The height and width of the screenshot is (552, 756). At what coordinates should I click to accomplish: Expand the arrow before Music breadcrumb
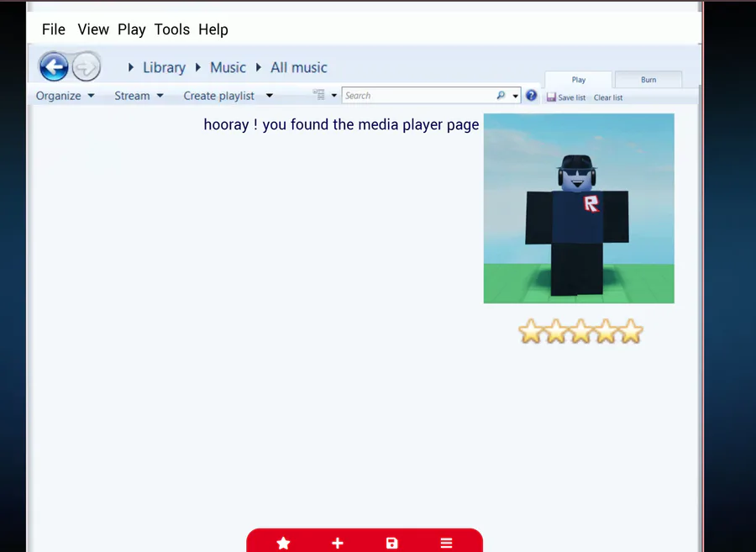click(x=197, y=67)
